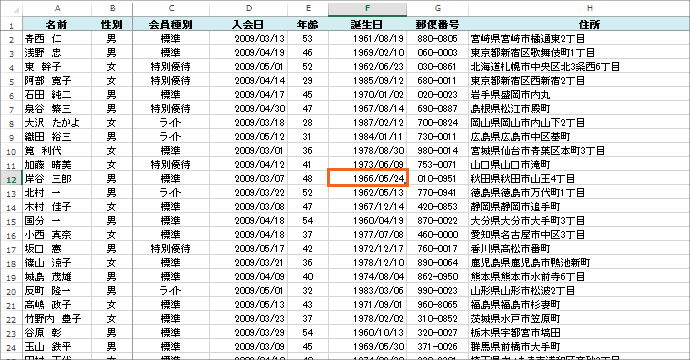690x360 pixels.
Task: Select name cell 竹野内 豊子
Action: click(57, 319)
